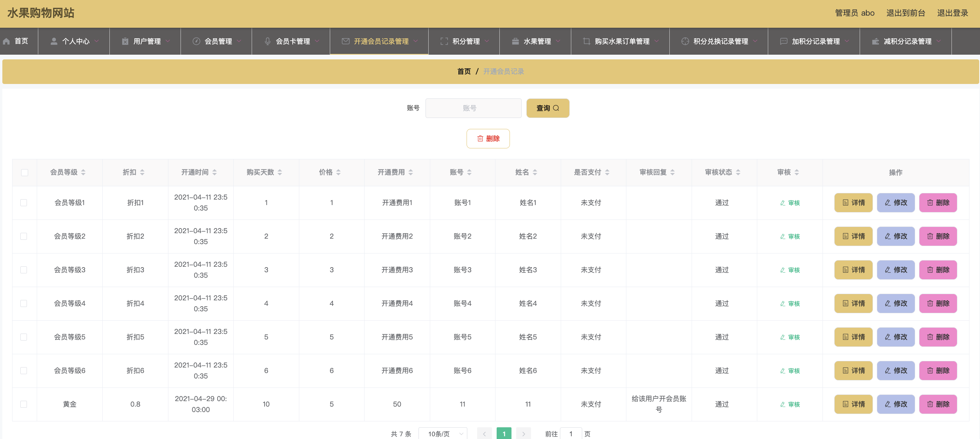
Task: Focus the 账号 search input field
Action: click(473, 108)
